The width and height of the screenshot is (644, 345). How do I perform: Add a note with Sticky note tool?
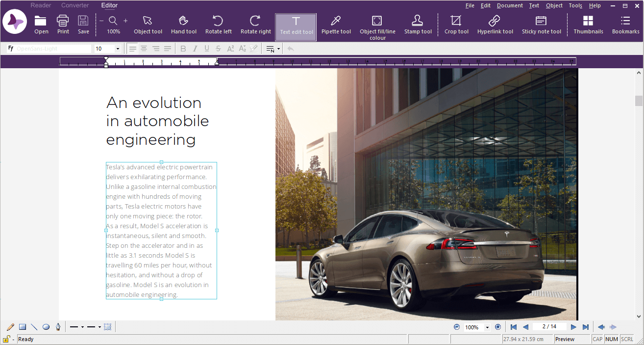pyautogui.click(x=541, y=25)
